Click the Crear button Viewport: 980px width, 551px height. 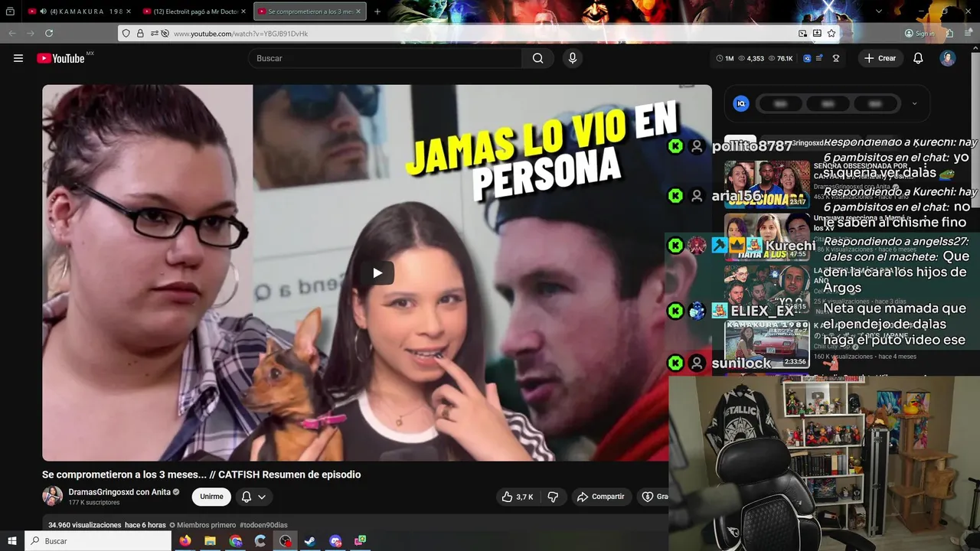(880, 58)
